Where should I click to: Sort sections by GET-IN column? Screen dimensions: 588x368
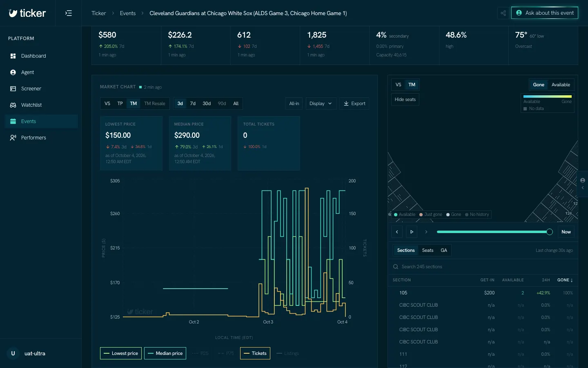487,280
